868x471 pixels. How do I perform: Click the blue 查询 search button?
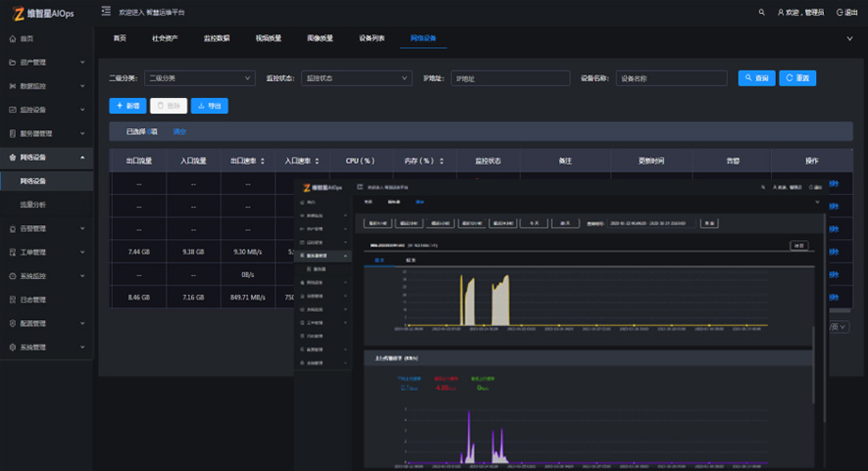click(x=756, y=78)
